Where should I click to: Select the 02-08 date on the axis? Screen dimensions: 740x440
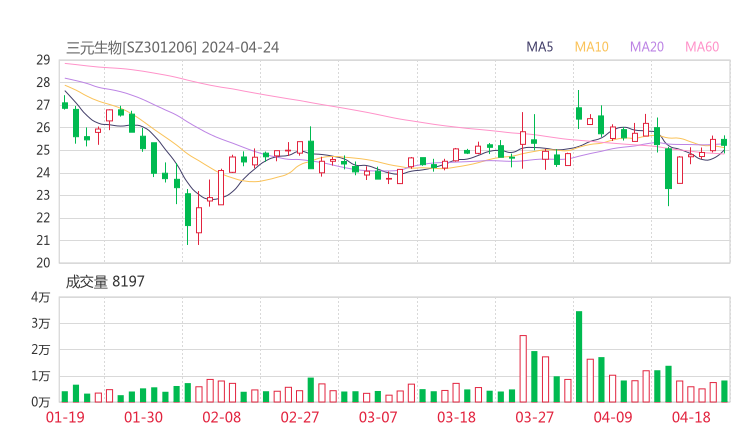tap(223, 418)
